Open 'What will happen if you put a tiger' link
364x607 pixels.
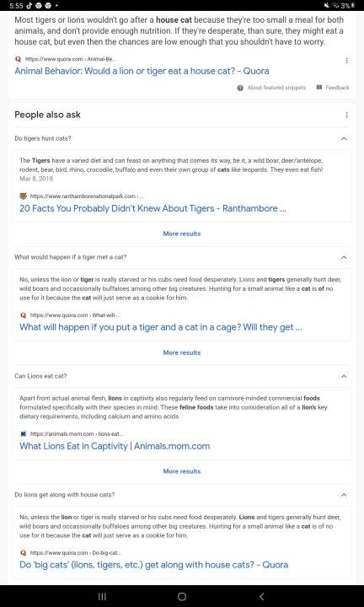click(161, 327)
